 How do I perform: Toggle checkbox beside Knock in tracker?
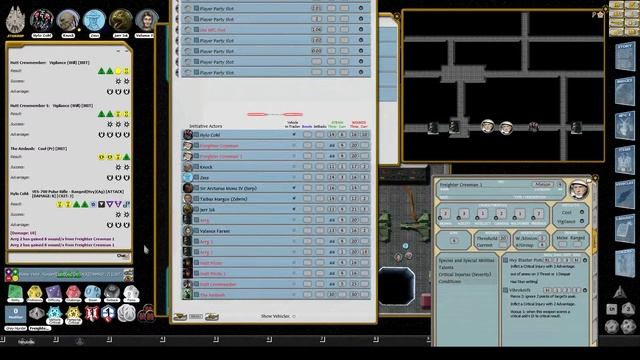point(196,167)
